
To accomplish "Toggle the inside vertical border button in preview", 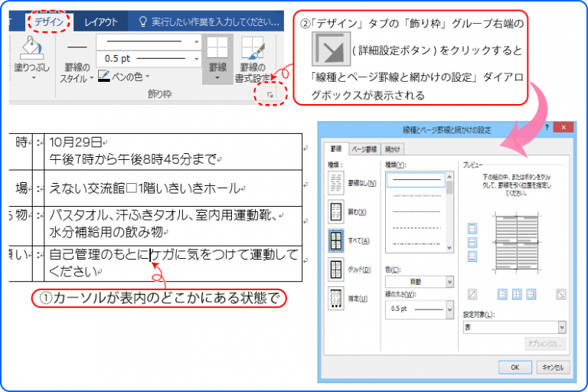I will 517,295.
